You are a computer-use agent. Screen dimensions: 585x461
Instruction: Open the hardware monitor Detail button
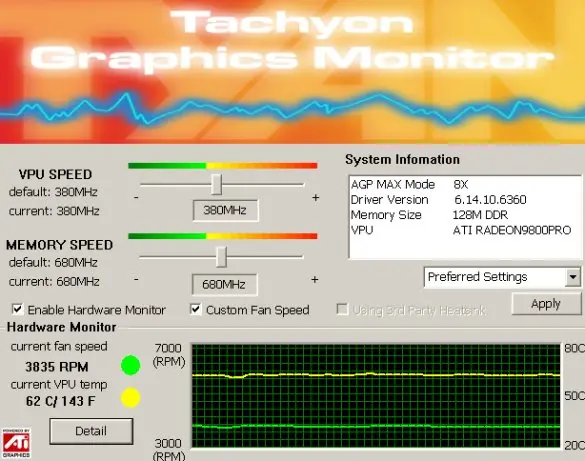point(91,431)
